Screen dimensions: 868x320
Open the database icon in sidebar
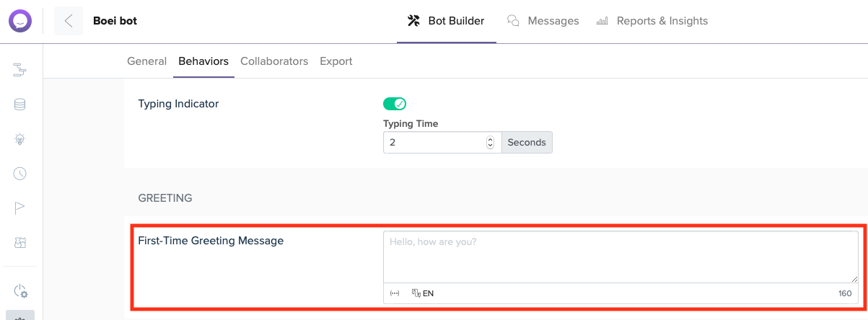click(20, 105)
